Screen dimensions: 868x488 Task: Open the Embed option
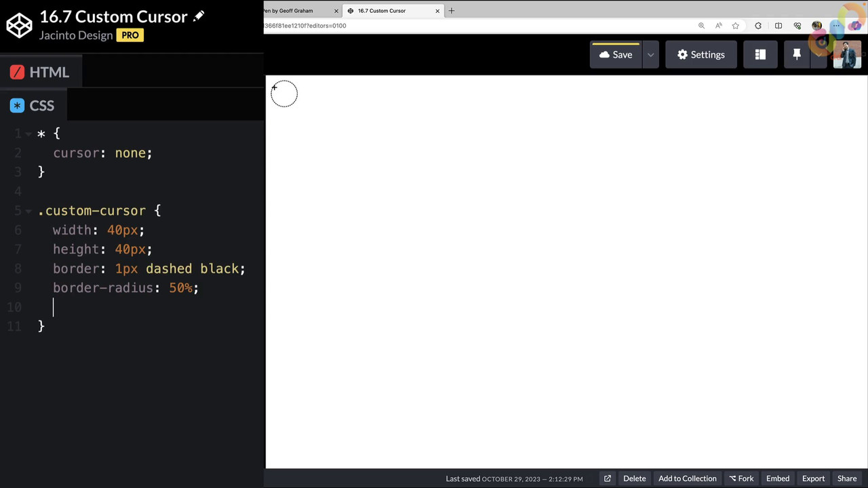778,479
